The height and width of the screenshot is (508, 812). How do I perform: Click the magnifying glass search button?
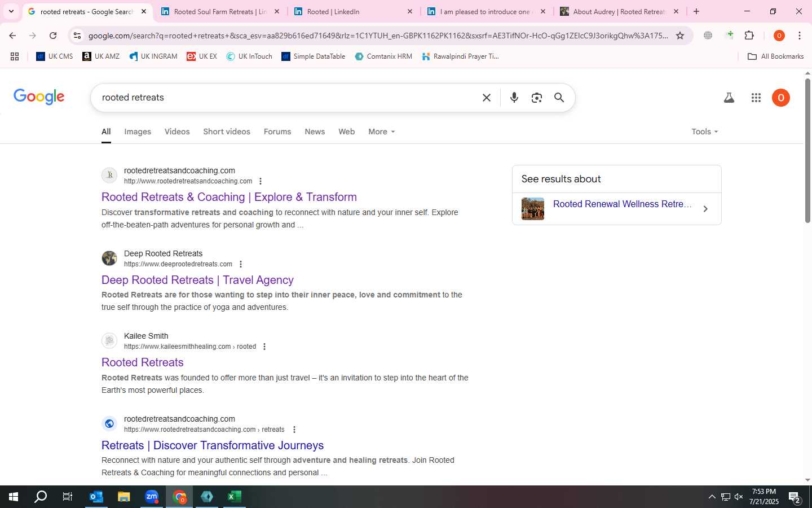point(559,98)
